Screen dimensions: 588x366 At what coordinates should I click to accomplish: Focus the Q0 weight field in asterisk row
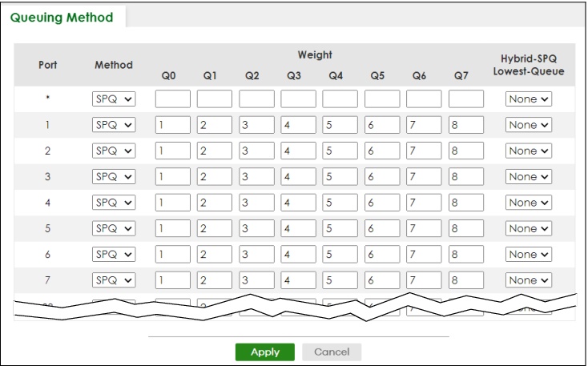(172, 99)
